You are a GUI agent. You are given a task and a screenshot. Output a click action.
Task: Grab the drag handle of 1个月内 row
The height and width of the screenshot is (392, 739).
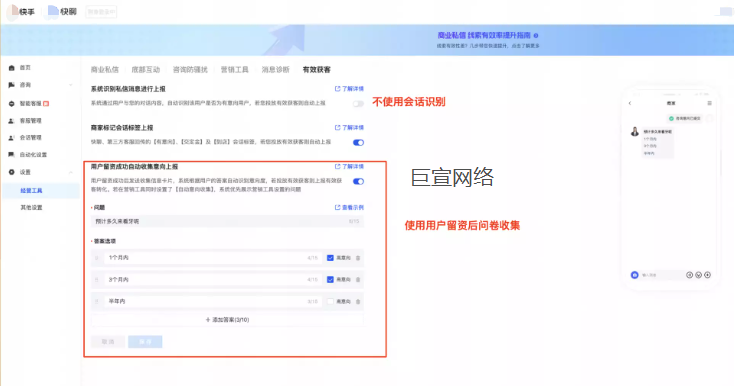[97, 258]
